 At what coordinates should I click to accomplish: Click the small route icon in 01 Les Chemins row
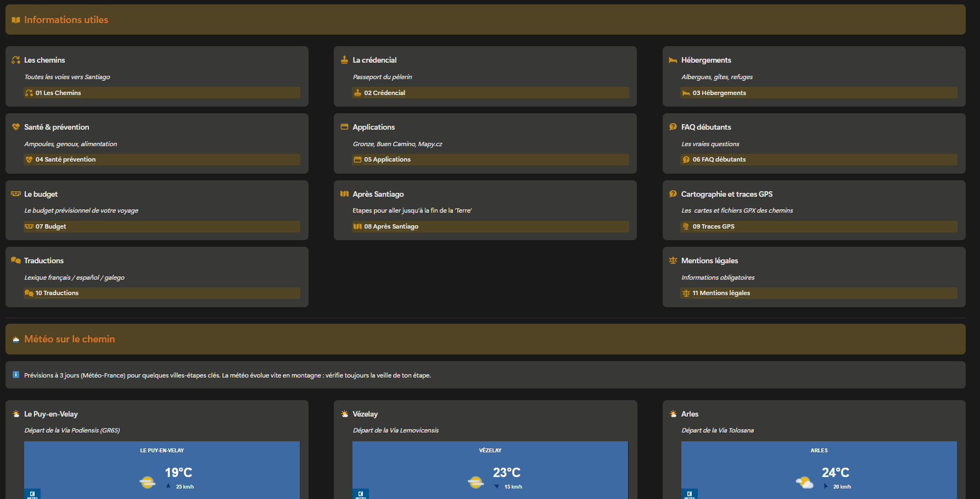click(x=29, y=93)
